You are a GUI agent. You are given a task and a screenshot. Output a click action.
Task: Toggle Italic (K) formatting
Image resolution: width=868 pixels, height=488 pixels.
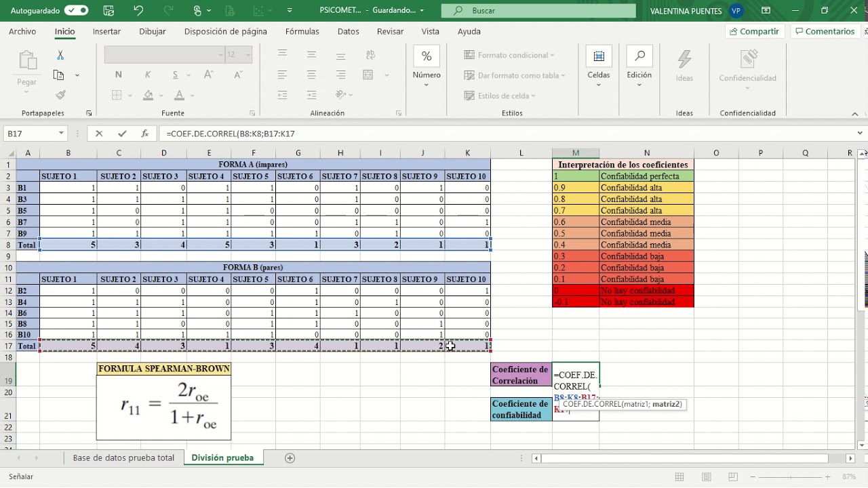tap(148, 75)
